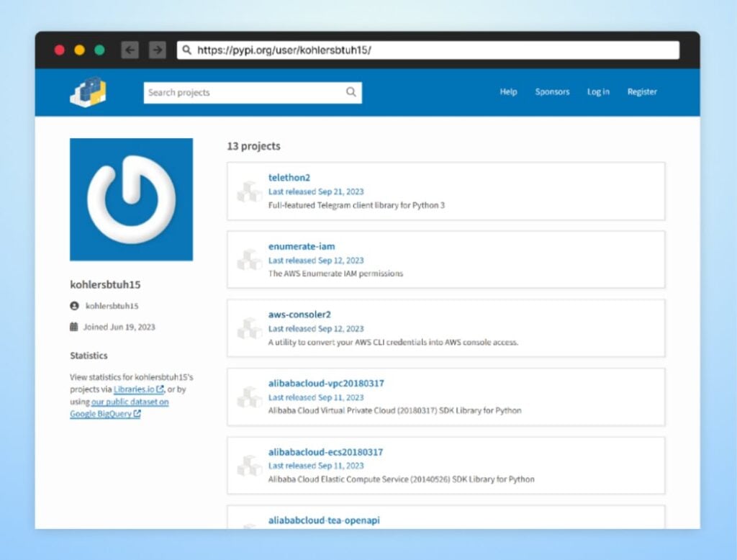737x560 pixels.
Task: Click inside the Search projects field
Action: coord(238,92)
